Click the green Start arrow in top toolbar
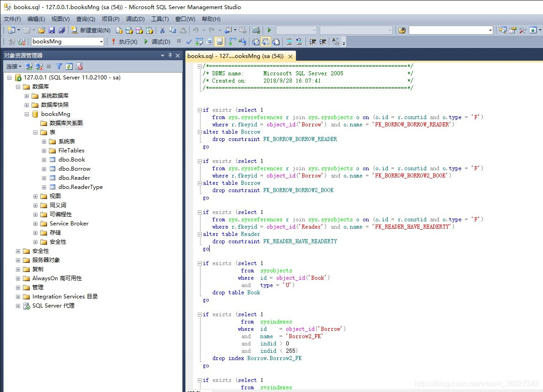Viewport: 543px width, 392px height. click(x=269, y=31)
